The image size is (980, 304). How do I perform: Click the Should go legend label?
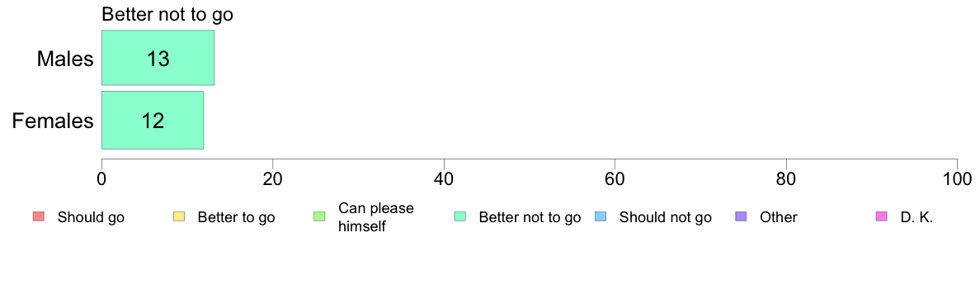coord(91,218)
